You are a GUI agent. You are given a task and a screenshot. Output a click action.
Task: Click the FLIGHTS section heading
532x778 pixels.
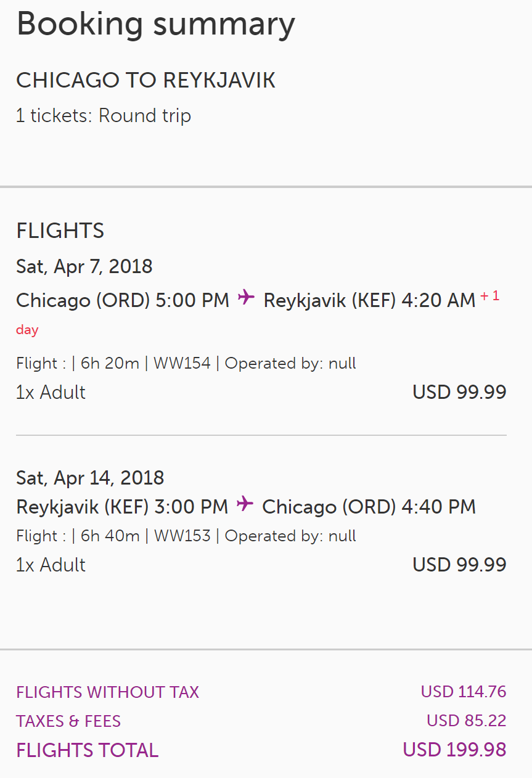point(60,231)
